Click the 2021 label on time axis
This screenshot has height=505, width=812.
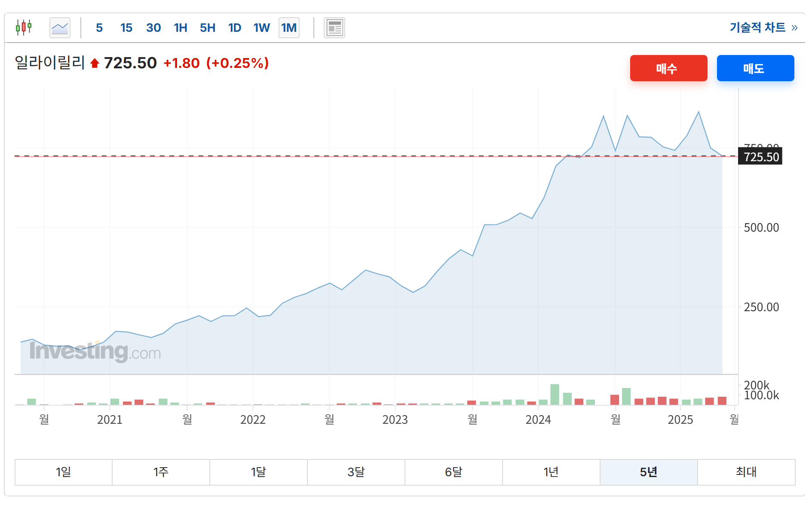coord(110,419)
